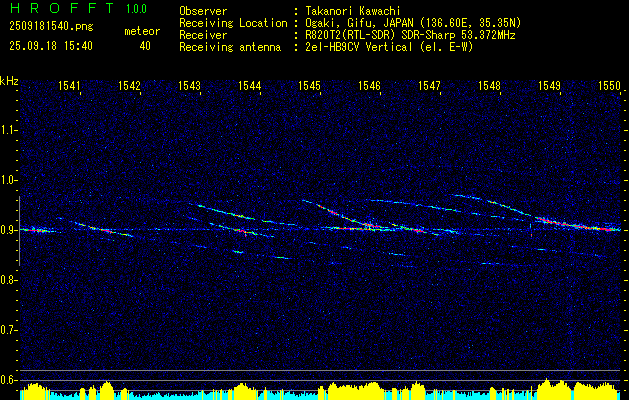This screenshot has width=629, height=400.
Task: Click the 1549 time axis marker
Action: pos(549,85)
